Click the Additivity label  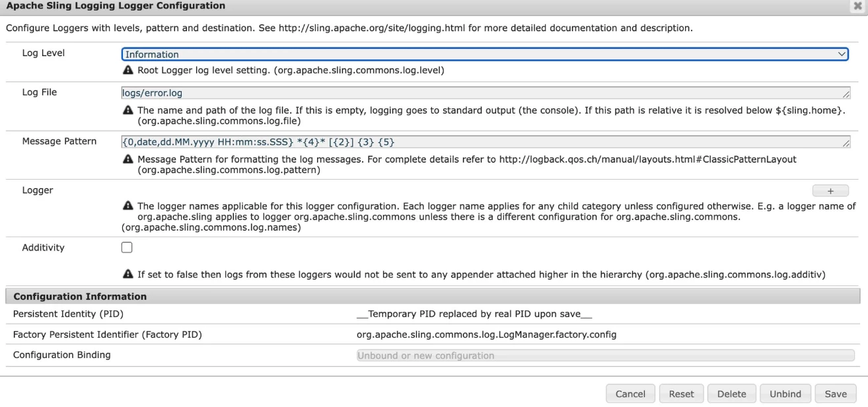point(44,247)
